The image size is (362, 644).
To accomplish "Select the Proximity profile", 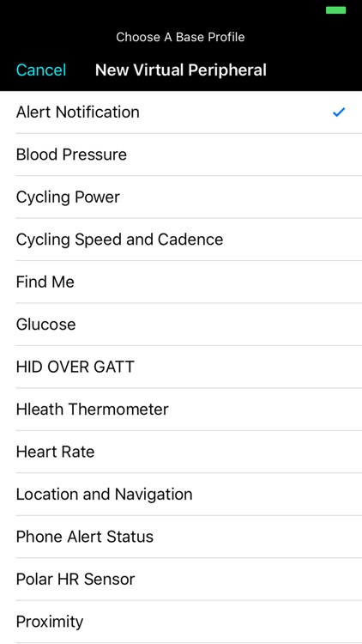I will [181, 622].
